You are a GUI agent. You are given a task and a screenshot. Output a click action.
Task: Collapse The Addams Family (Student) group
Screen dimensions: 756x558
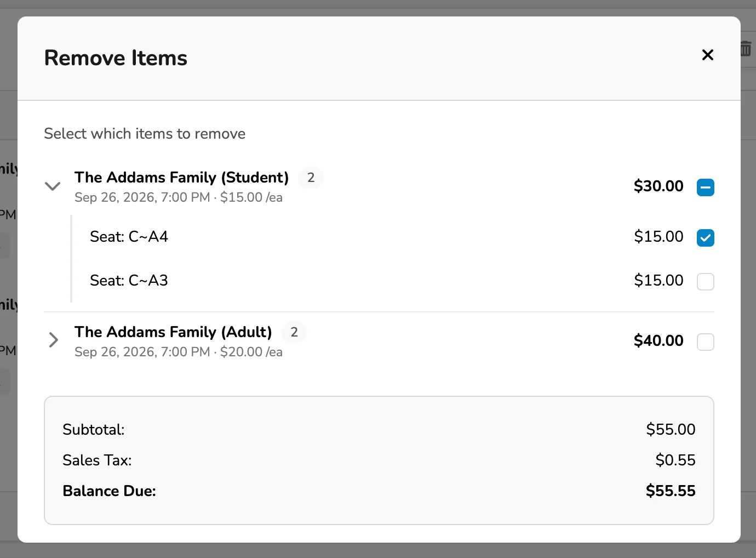[x=53, y=186]
